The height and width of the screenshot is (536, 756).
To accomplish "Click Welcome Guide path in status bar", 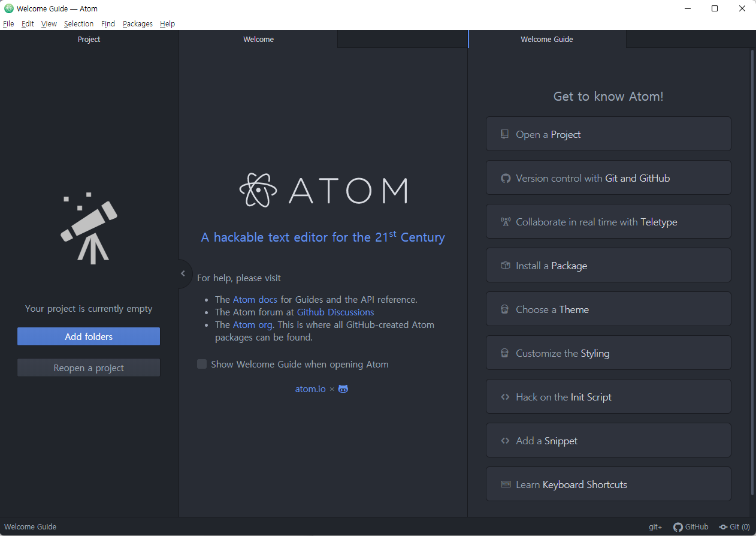I will coord(30,527).
